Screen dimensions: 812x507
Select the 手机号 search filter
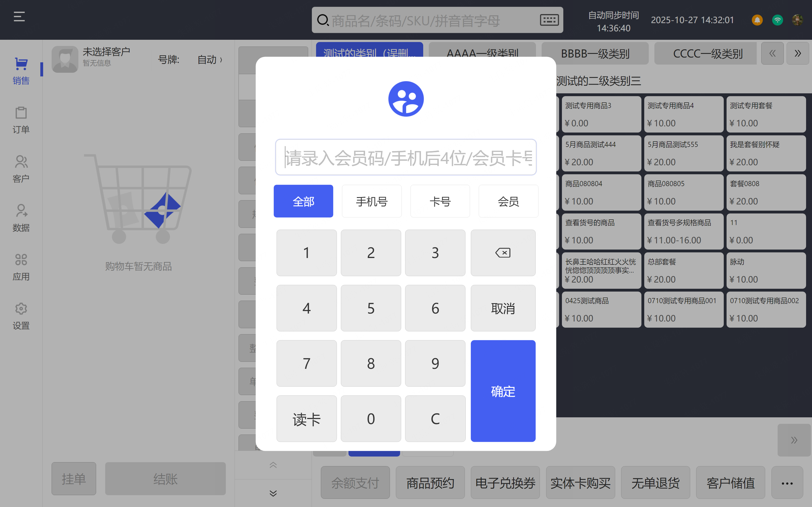click(372, 201)
